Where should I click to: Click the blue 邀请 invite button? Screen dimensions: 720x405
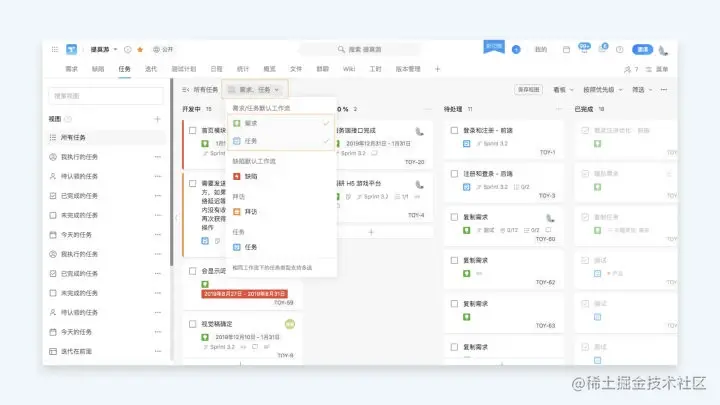coord(642,50)
